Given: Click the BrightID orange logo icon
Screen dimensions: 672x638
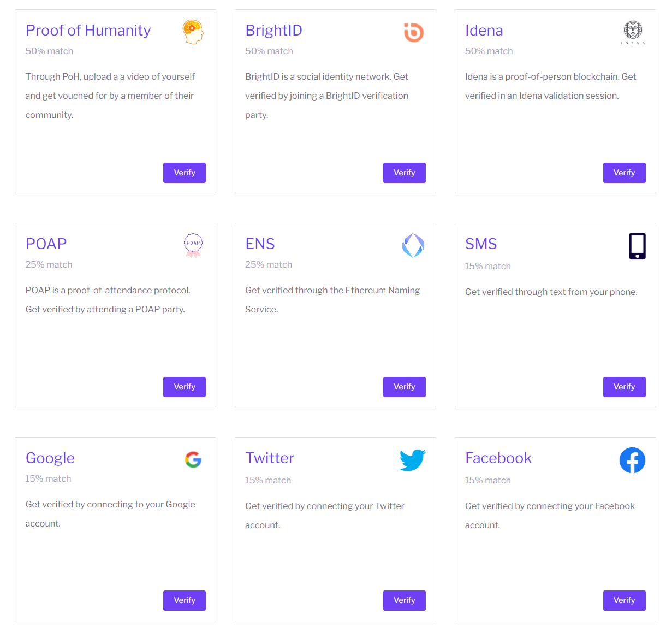Looking at the screenshot, I should [413, 32].
